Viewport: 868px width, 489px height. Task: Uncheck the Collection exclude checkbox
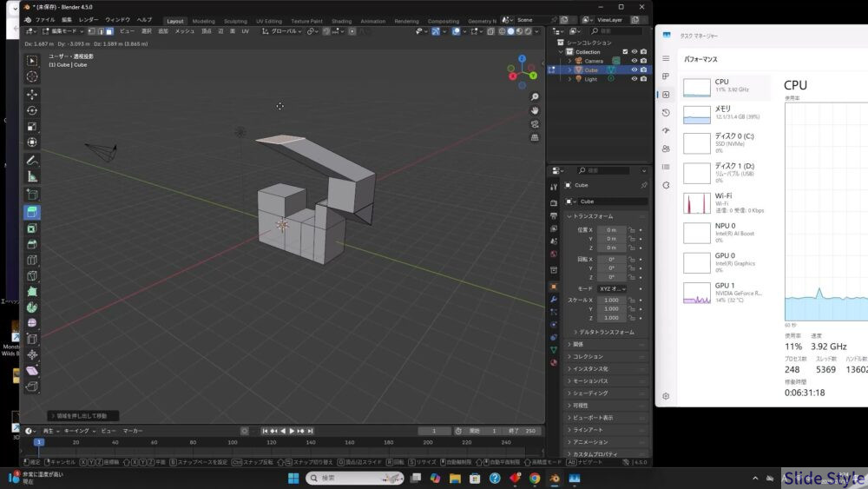pyautogui.click(x=625, y=51)
